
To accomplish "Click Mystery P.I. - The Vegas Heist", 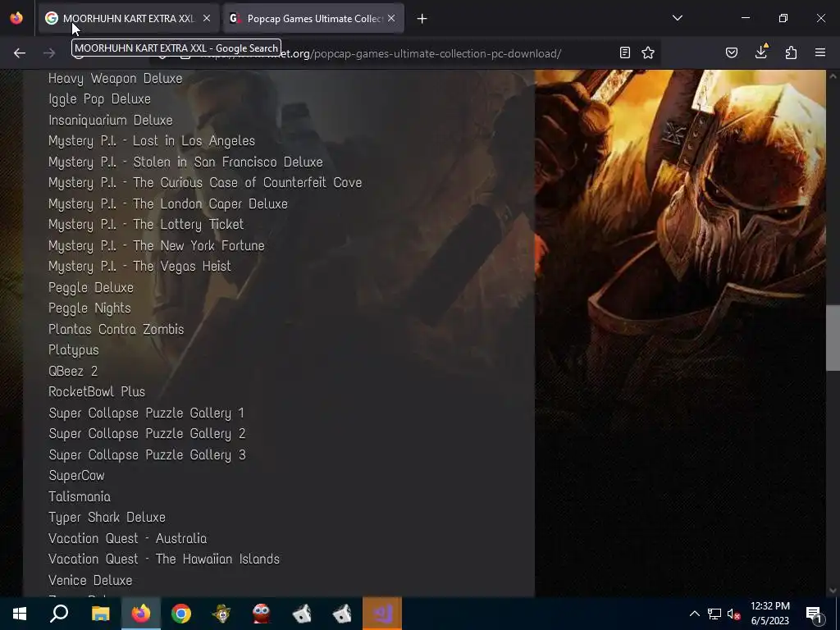I will [x=139, y=267].
